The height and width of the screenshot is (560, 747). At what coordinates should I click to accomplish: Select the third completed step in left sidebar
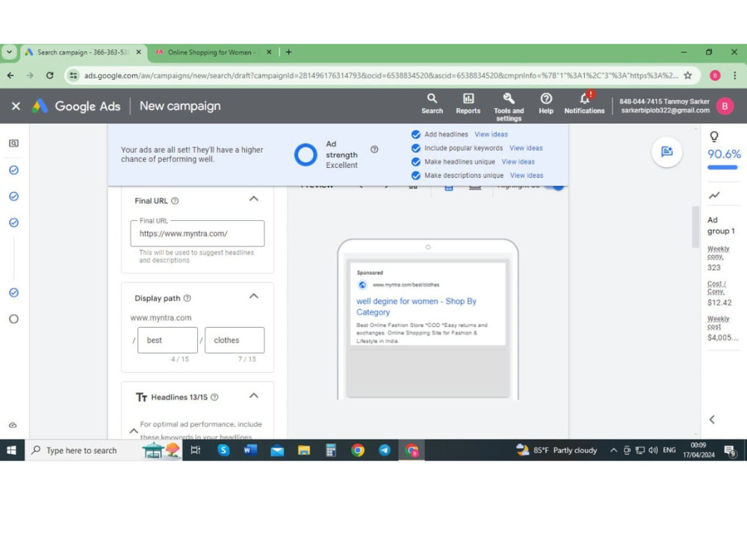13,223
